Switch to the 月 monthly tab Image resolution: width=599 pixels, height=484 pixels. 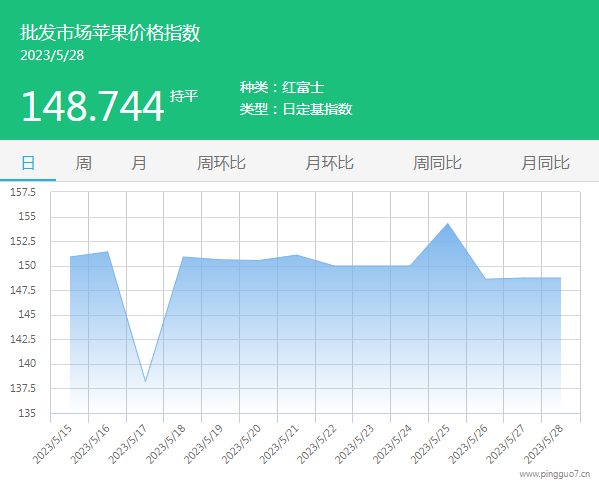139,163
